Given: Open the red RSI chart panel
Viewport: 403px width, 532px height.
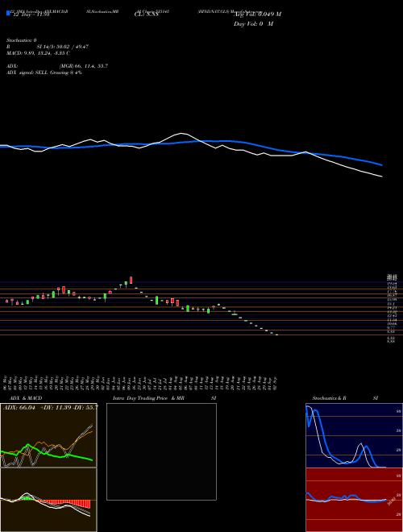Looking at the screenshot, I should (354, 500).
